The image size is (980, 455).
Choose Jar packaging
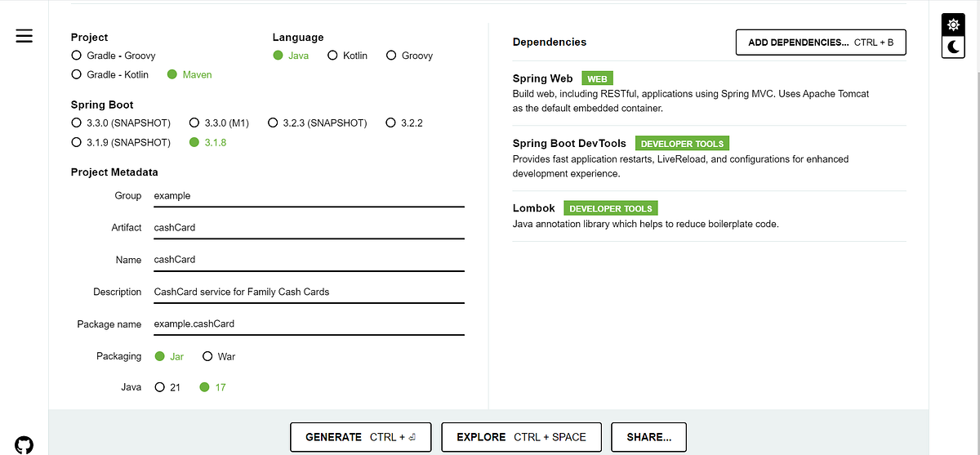[169, 356]
